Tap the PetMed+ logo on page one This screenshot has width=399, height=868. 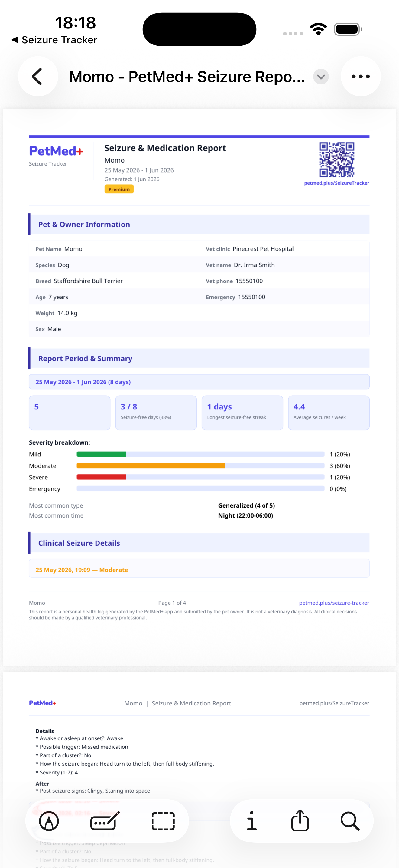pos(56,151)
